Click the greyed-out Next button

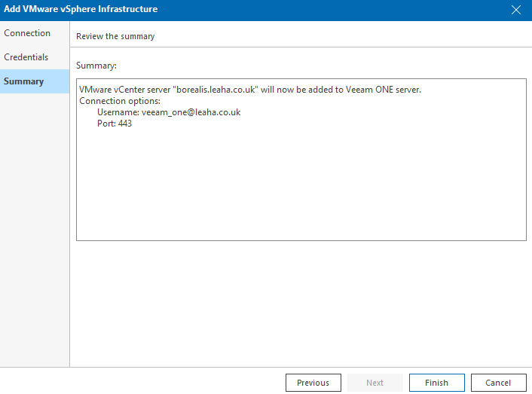[x=375, y=383]
